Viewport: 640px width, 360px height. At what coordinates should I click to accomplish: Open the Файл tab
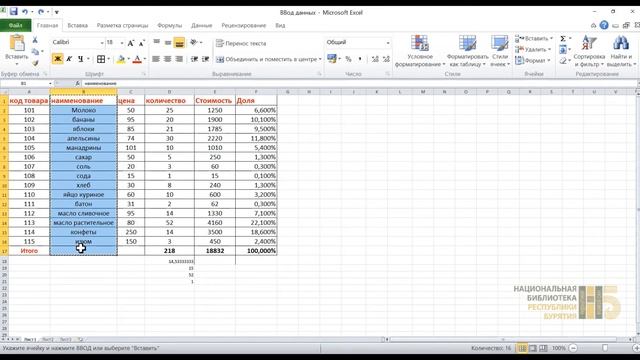click(16, 25)
